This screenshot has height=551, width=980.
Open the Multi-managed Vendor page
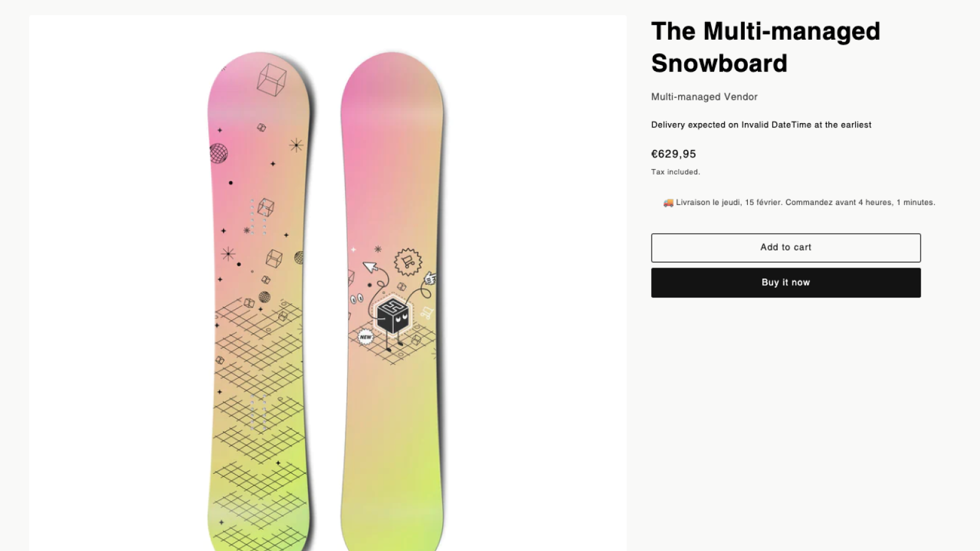click(x=704, y=97)
